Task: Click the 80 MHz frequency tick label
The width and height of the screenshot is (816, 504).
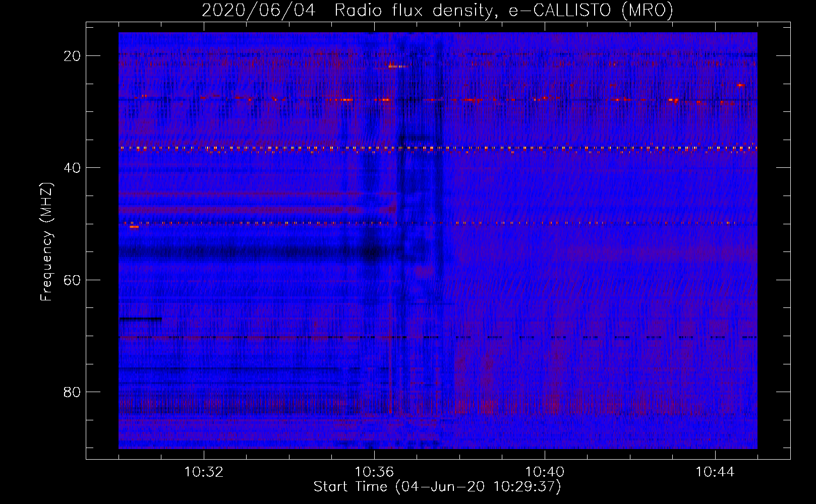Action: pyautogui.click(x=73, y=392)
